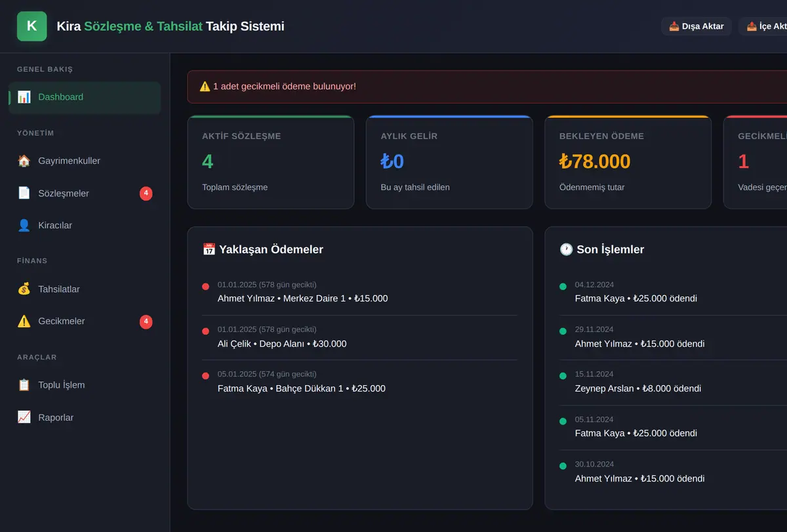Click the Gecikmeler warning icon
This screenshot has width=787, height=532.
[24, 321]
